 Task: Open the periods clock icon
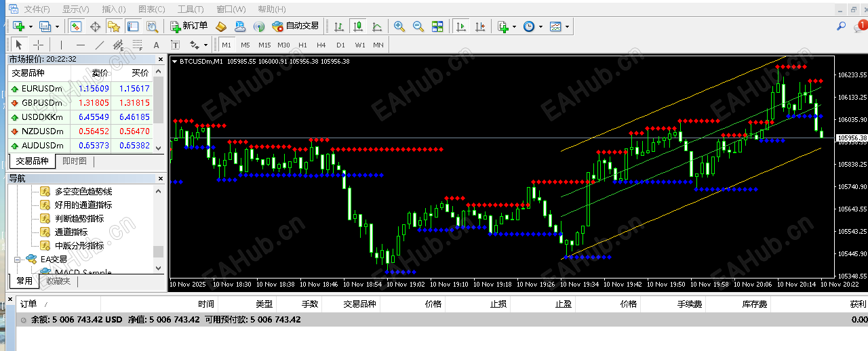tap(529, 26)
